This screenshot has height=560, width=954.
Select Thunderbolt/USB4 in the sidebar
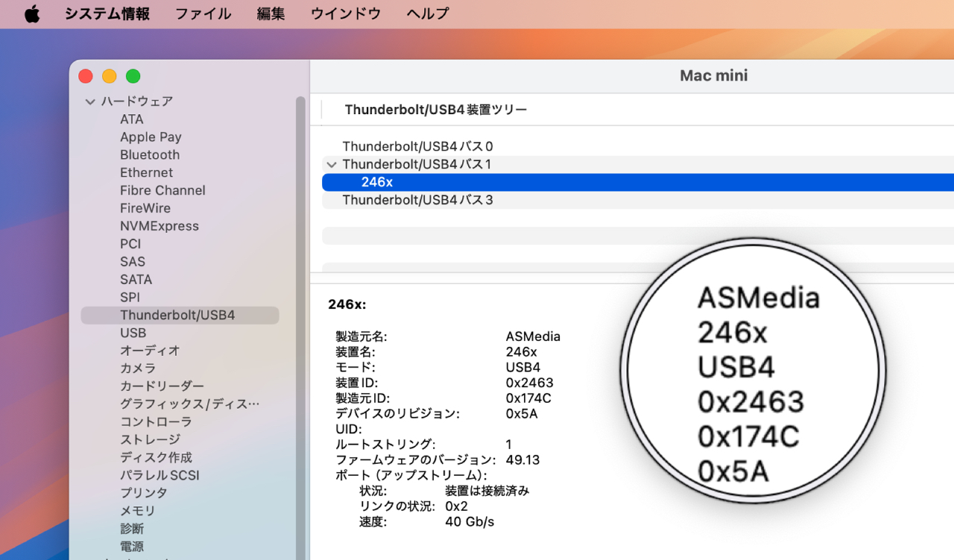180,315
